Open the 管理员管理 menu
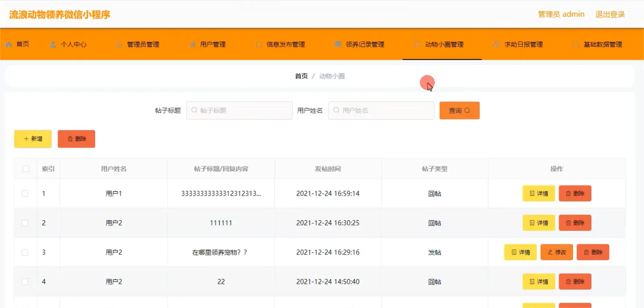This screenshot has height=308, width=644. tap(138, 44)
